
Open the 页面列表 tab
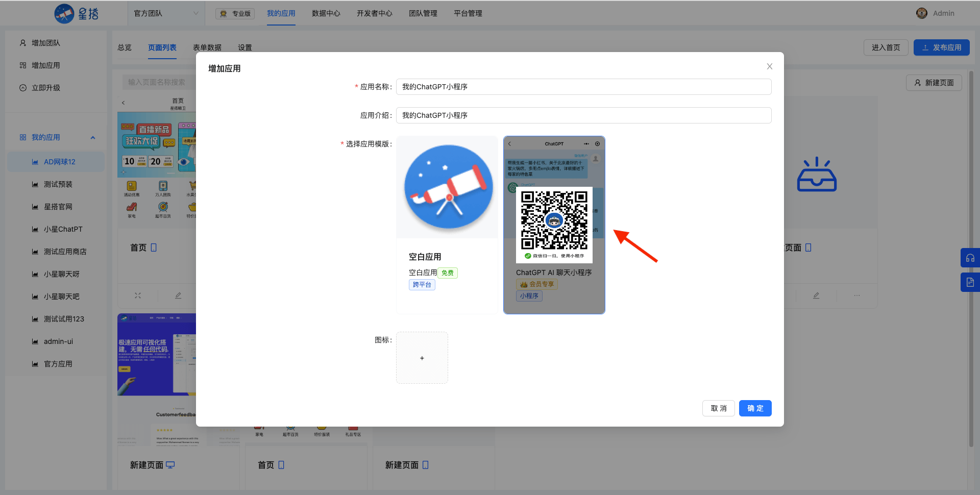point(162,47)
